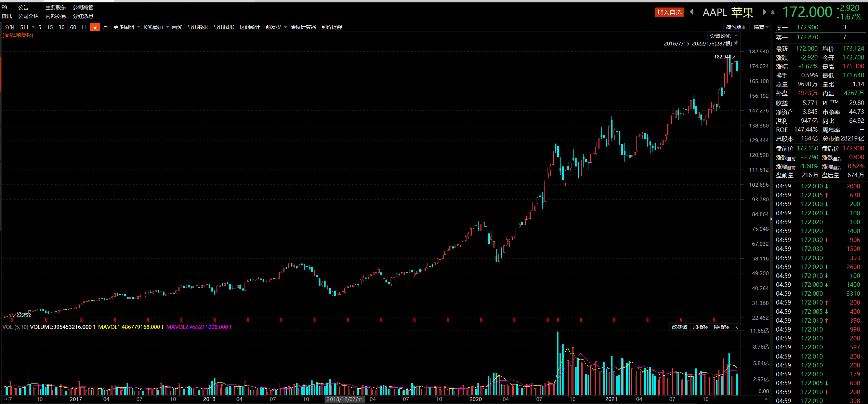Click the 加入自选 button
Viewport: 868px width, 404px height.
click(x=669, y=12)
